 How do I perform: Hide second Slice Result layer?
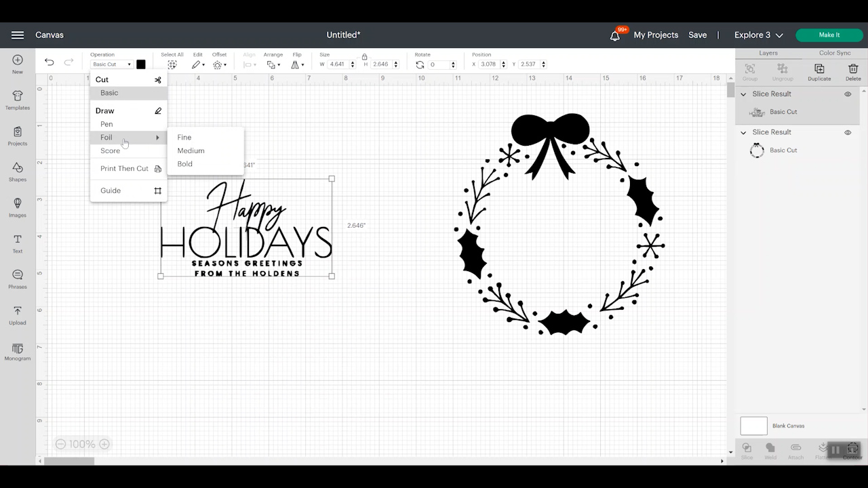[x=848, y=132]
